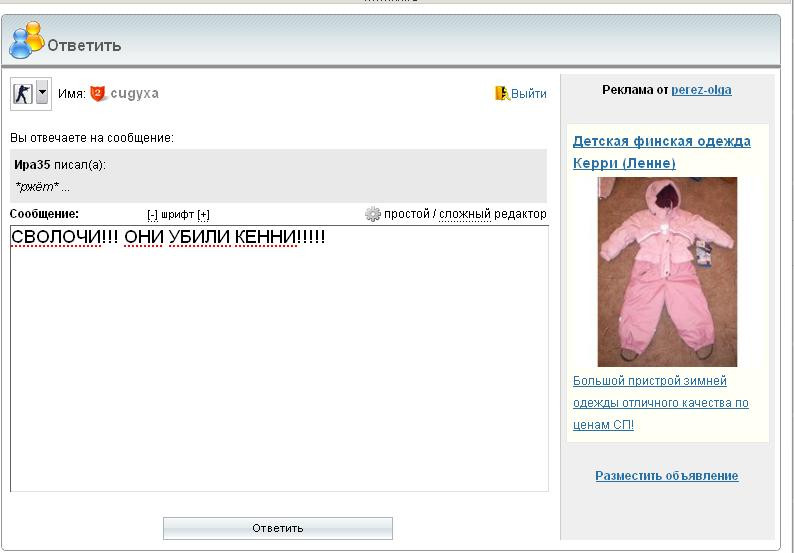The image size is (794, 553).
Task: Submit the reply with the Ответить button
Action: click(277, 528)
